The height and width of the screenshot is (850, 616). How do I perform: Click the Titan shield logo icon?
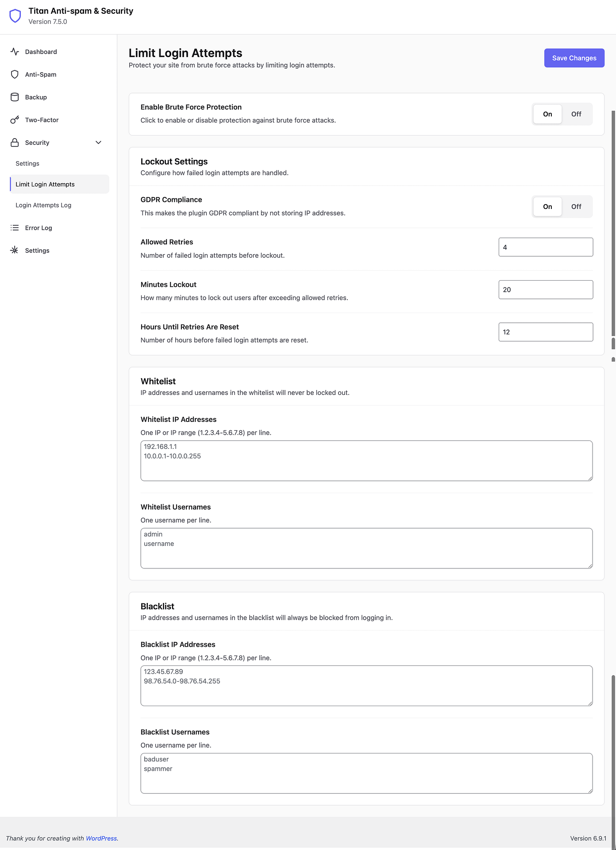pyautogui.click(x=15, y=16)
